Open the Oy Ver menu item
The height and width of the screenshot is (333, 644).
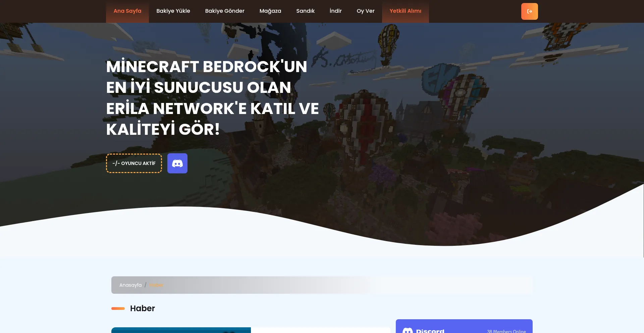coord(366,11)
